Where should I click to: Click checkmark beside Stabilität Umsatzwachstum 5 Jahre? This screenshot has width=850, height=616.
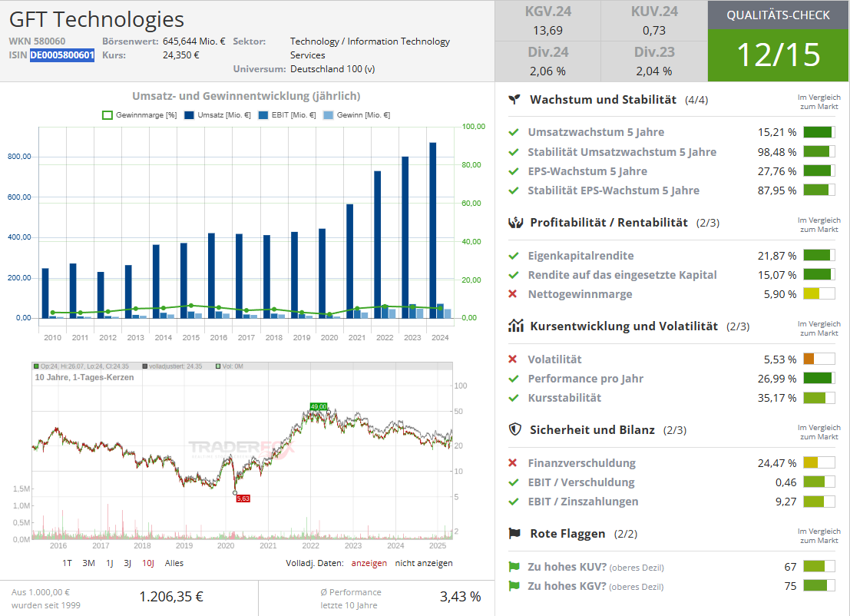[x=514, y=152]
